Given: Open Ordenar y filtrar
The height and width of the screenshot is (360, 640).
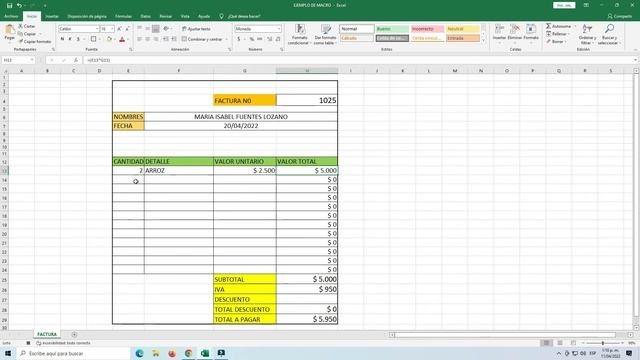Looking at the screenshot, I should [x=587, y=34].
